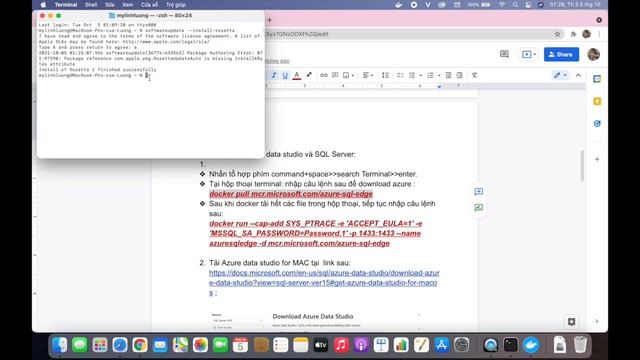Click the Terminal window command prompt
Screen dimensions: 640x360
pos(93,76)
